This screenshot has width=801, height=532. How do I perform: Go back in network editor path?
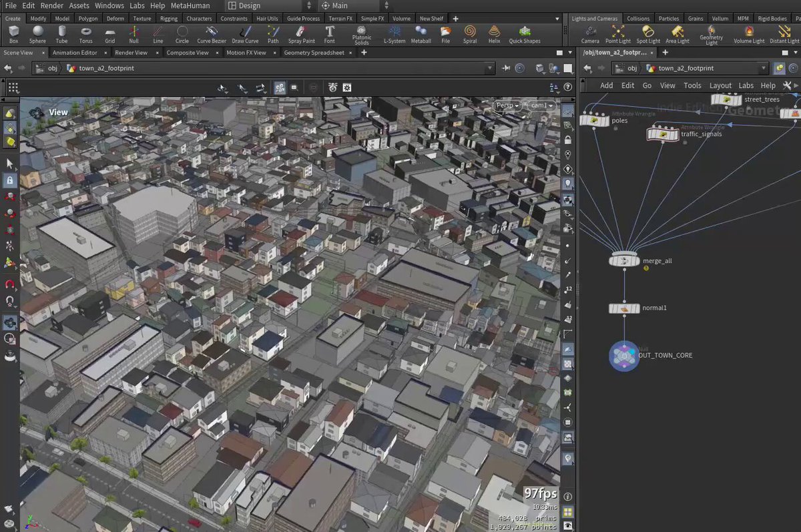tap(587, 68)
